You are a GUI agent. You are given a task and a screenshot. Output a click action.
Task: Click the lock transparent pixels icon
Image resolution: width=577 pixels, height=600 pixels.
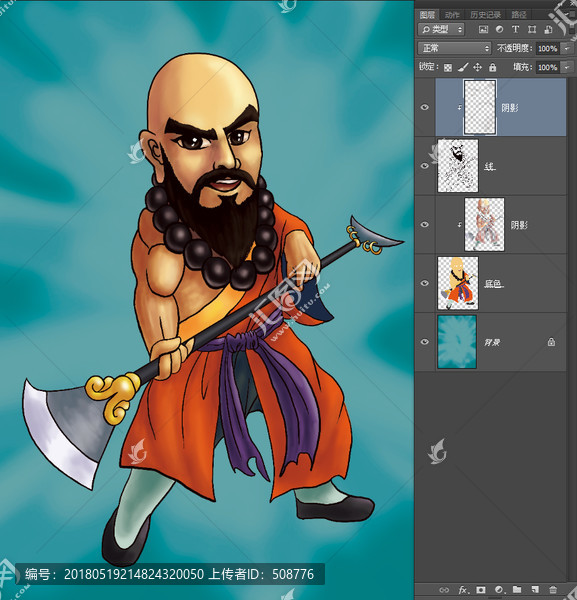448,68
